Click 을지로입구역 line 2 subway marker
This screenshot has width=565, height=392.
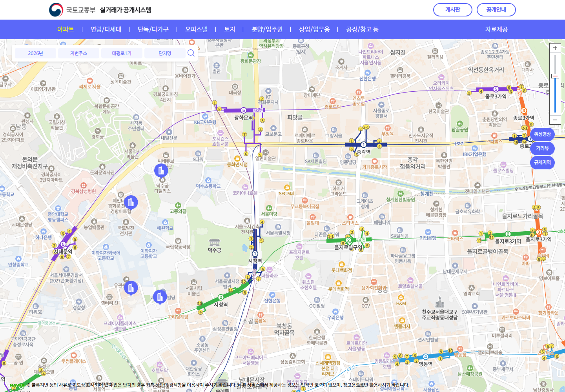point(348,240)
